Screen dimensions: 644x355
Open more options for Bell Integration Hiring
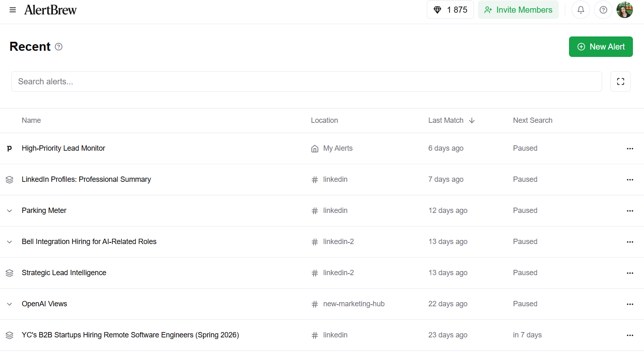(x=630, y=242)
